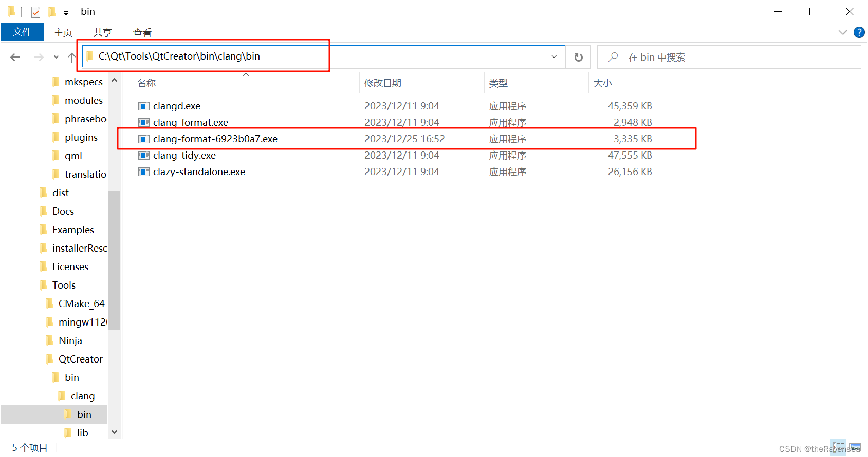Select the clangd.exe file
The width and height of the screenshot is (868, 457).
coord(177,106)
